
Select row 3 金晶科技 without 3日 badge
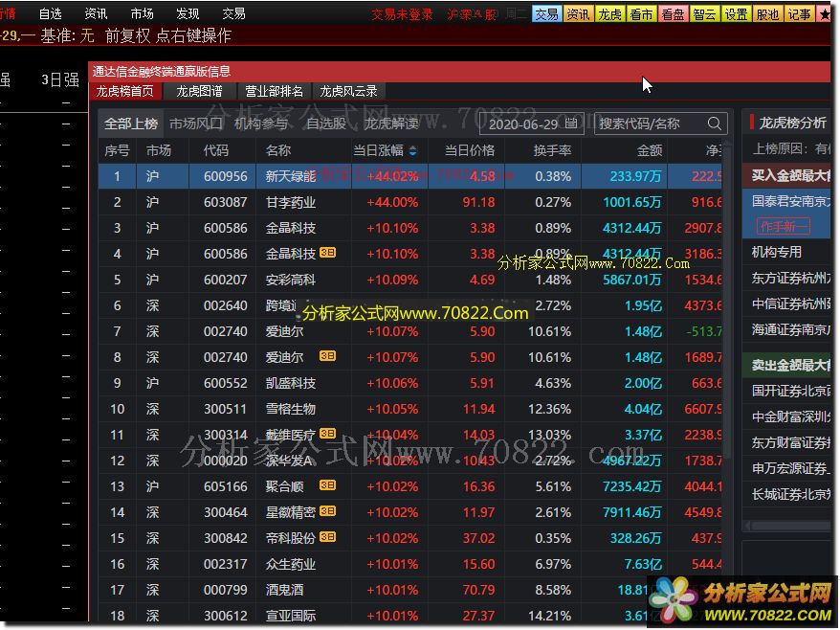click(x=409, y=228)
